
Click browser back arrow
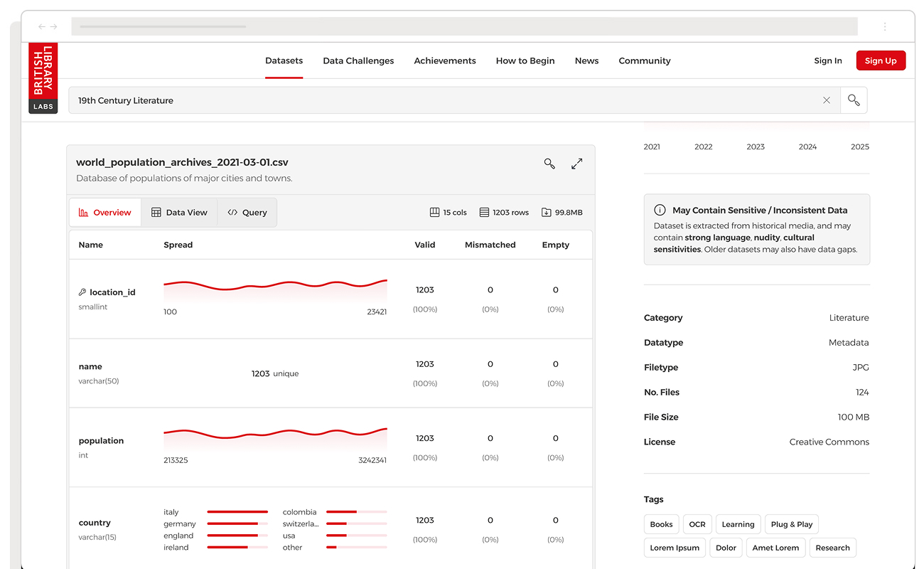tap(42, 27)
